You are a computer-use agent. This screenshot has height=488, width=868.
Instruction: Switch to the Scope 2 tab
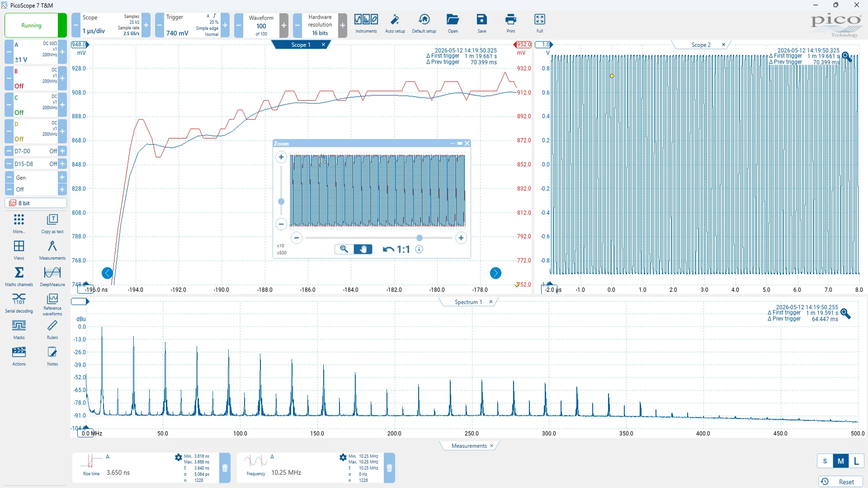[701, 45]
